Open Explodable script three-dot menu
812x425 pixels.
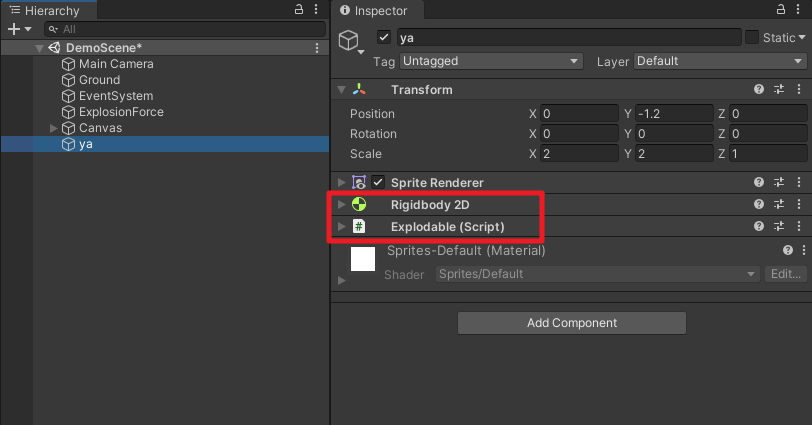tap(799, 226)
